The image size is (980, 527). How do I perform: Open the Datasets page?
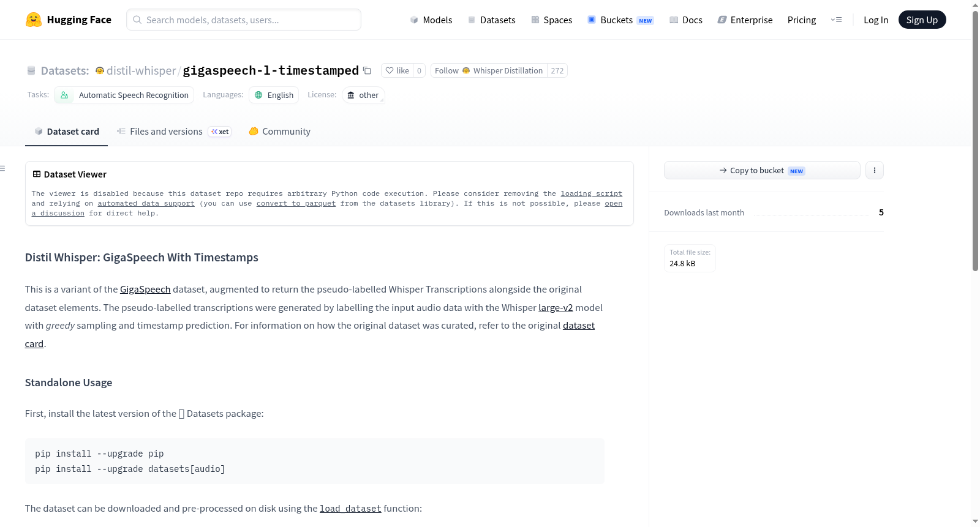point(492,20)
